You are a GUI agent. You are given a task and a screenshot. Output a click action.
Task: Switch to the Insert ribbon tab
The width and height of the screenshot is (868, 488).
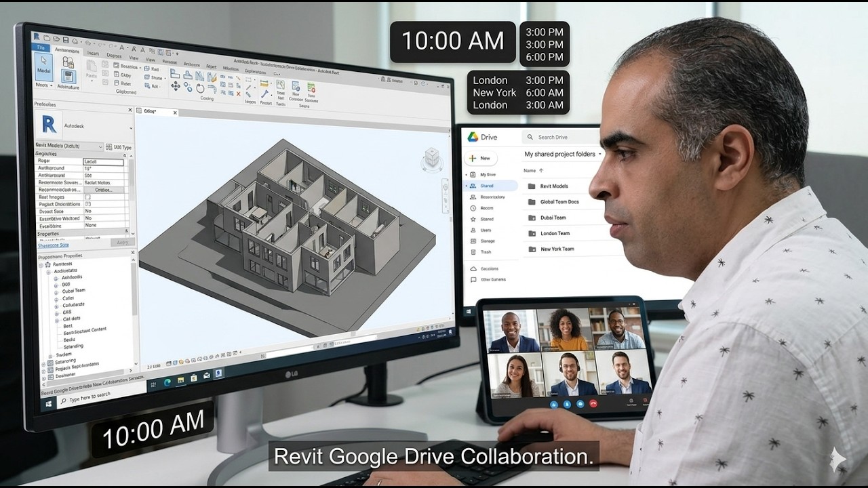coord(92,53)
